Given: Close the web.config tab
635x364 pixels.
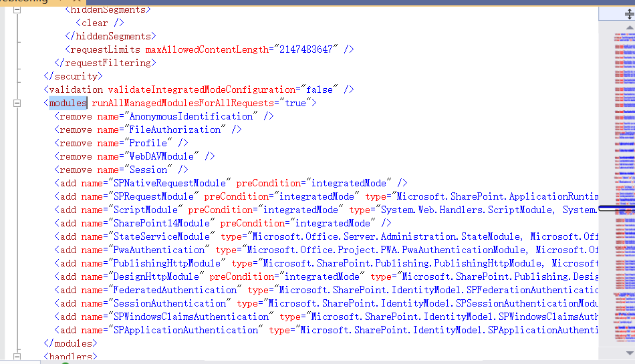Looking at the screenshot, I should pos(77,1).
